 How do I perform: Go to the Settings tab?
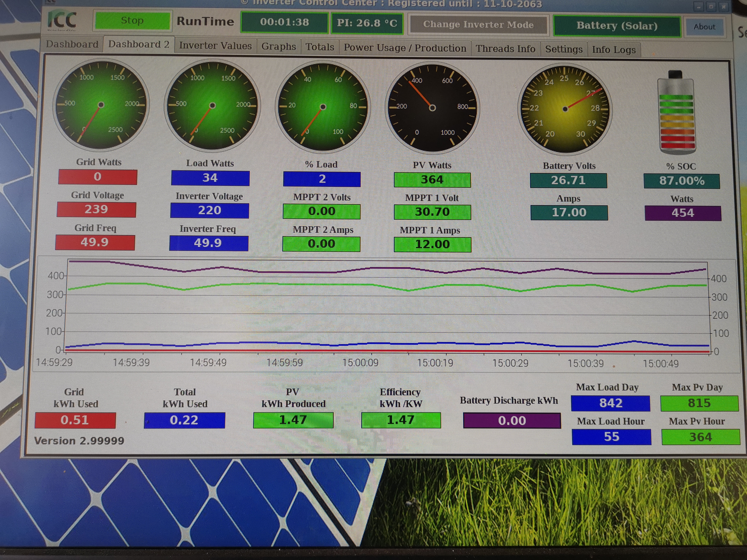coord(563,49)
